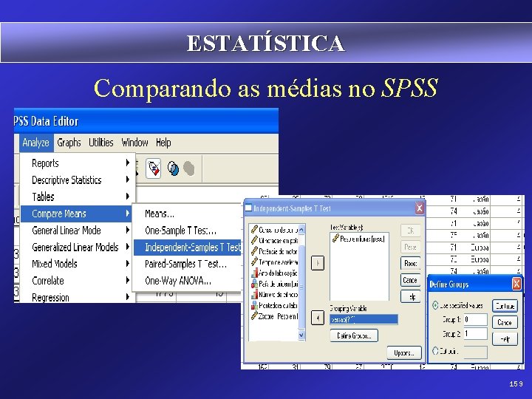Viewport: 532px width, 399px height.
Task: Click the Correlate submenu arrow
Action: pyautogui.click(x=128, y=280)
